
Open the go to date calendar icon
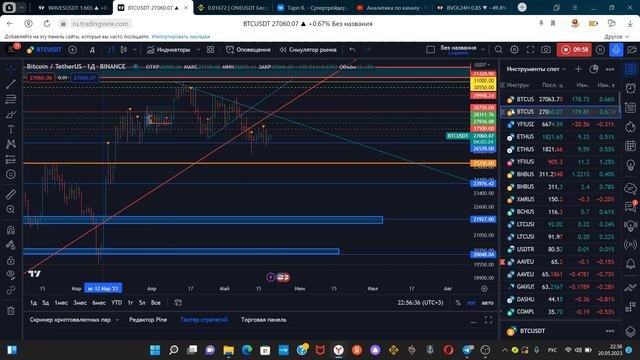point(178,303)
